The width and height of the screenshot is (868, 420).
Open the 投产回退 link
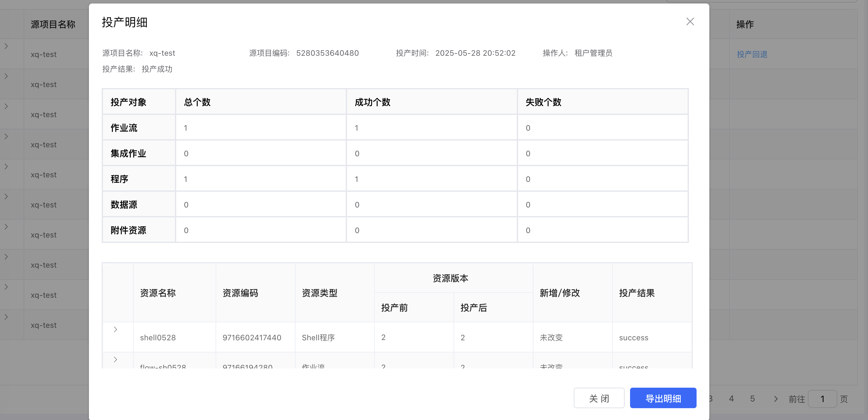click(752, 54)
